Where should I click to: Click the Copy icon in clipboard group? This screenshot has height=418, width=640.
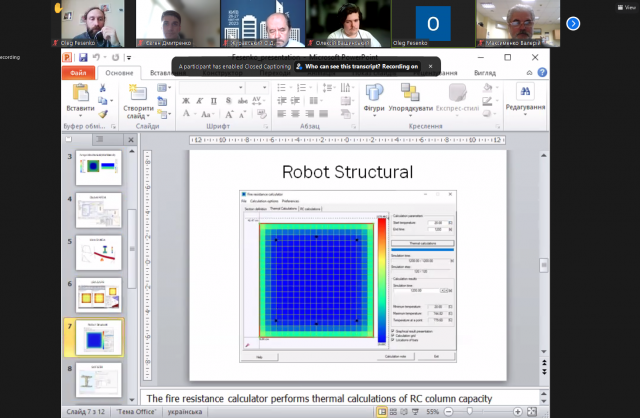click(x=102, y=100)
